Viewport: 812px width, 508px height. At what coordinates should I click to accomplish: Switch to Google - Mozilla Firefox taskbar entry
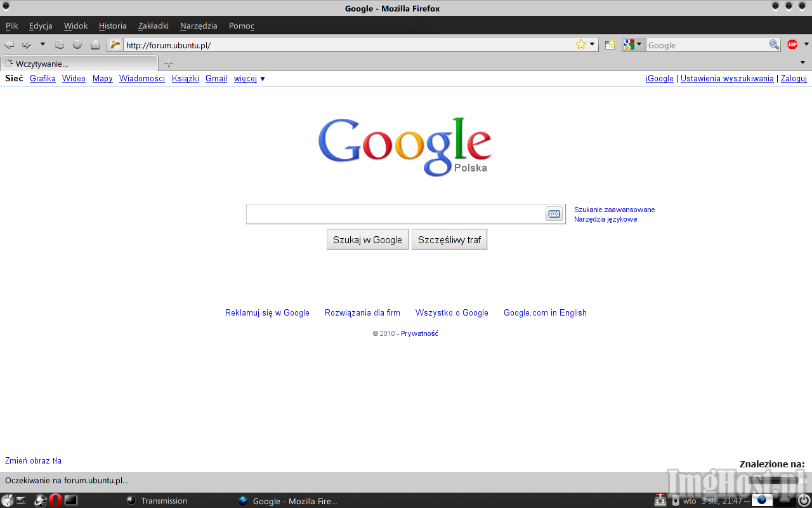[x=289, y=500]
